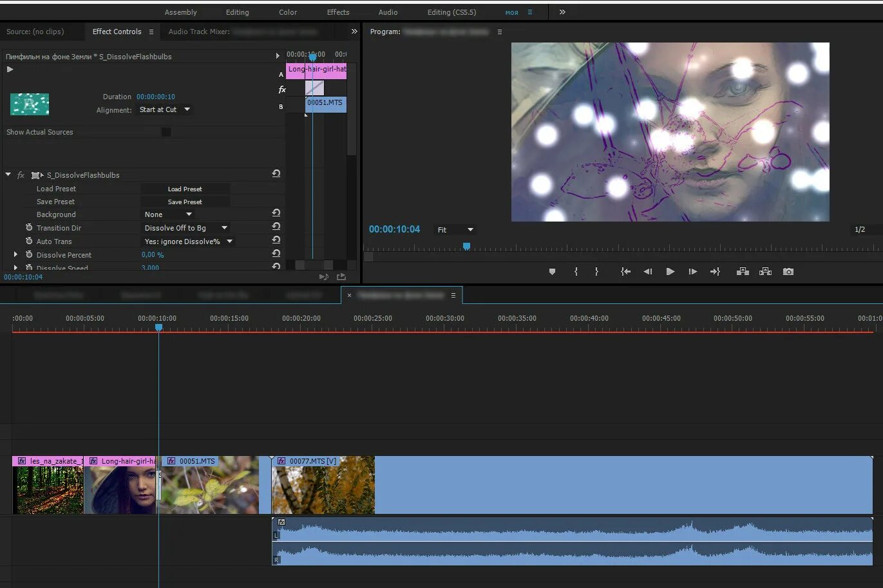Play the program monitor video

click(x=670, y=272)
